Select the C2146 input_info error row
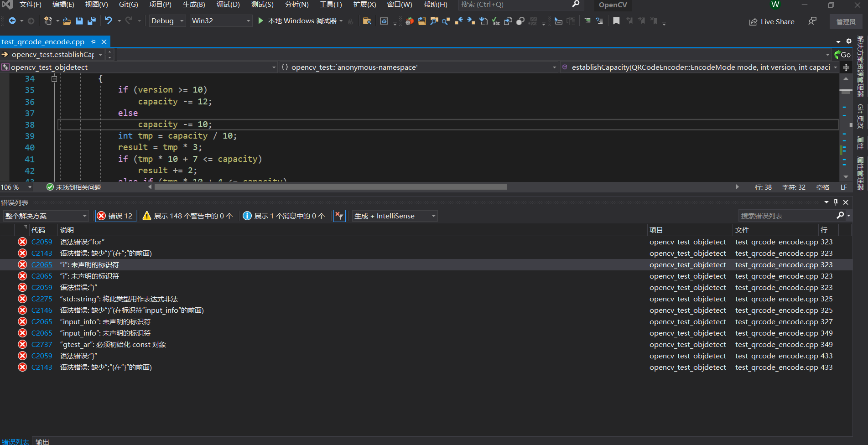Viewport: 868px width, 445px height. (x=426, y=310)
